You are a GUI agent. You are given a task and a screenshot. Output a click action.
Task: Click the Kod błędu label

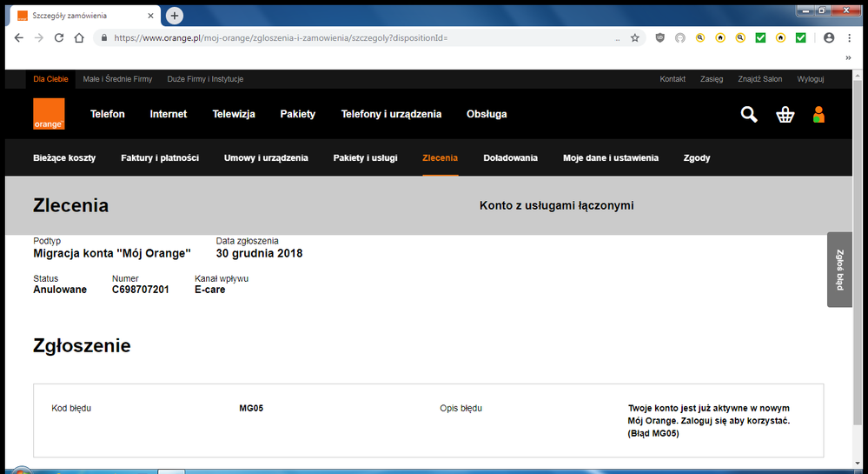[71, 408]
